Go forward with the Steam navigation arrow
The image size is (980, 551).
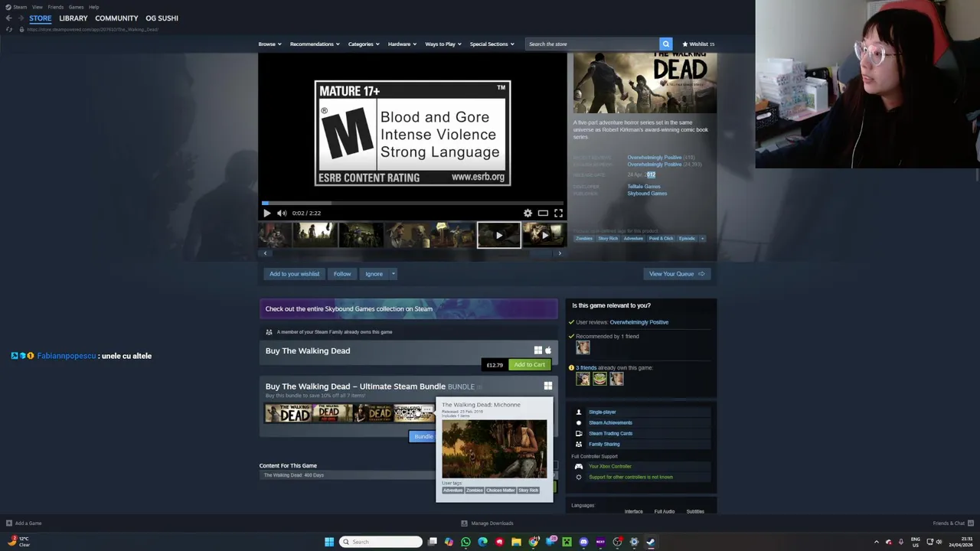21,18
